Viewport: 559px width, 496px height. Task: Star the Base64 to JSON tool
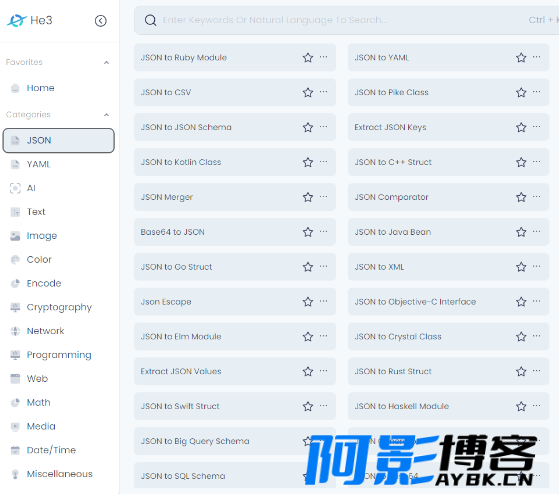click(x=308, y=232)
